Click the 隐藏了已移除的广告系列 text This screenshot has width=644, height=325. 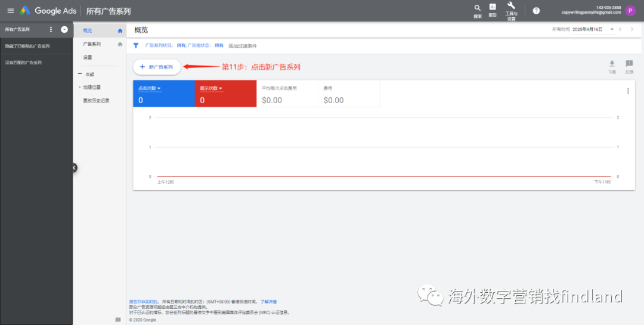[27, 47]
